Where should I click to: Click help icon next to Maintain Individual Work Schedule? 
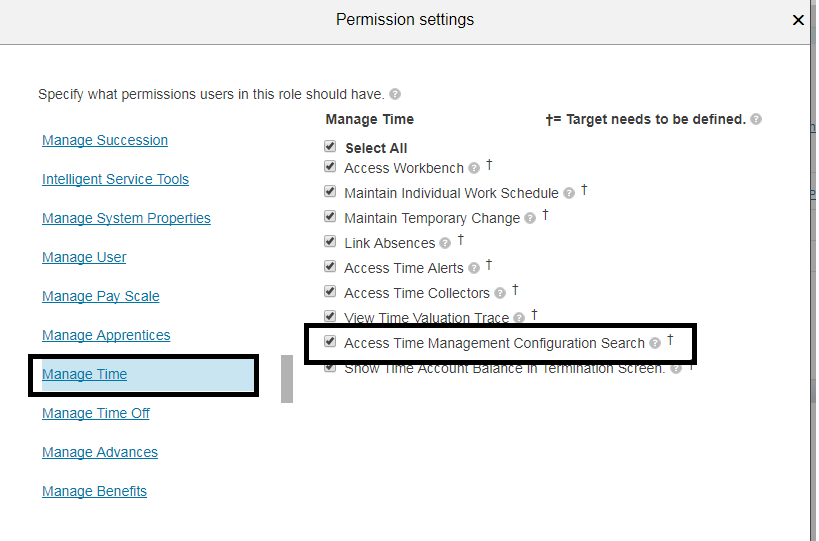click(569, 193)
